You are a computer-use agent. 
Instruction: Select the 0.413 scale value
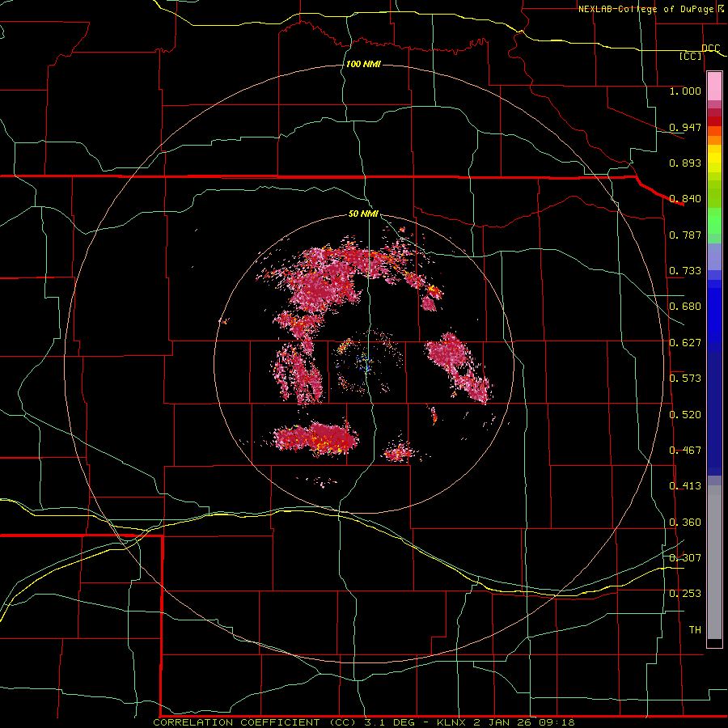685,486
